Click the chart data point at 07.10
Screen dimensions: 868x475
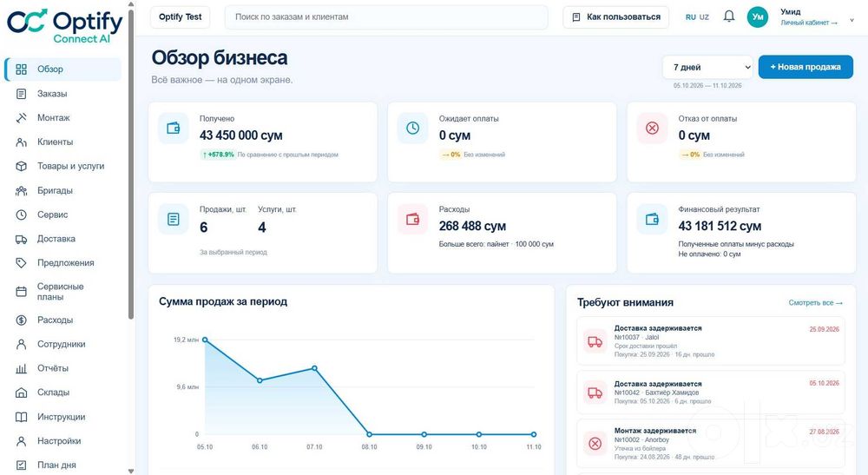(x=314, y=368)
